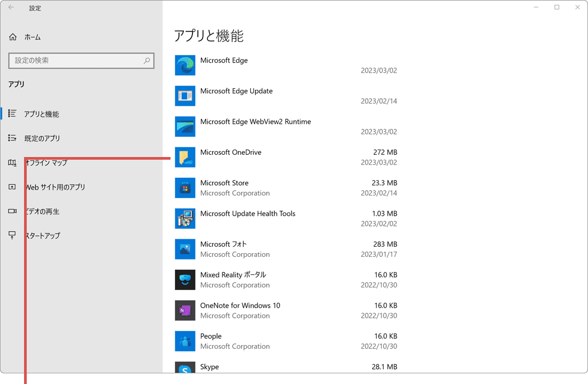Click the 2023/02/02 install date
The image size is (588, 384).
(x=379, y=224)
